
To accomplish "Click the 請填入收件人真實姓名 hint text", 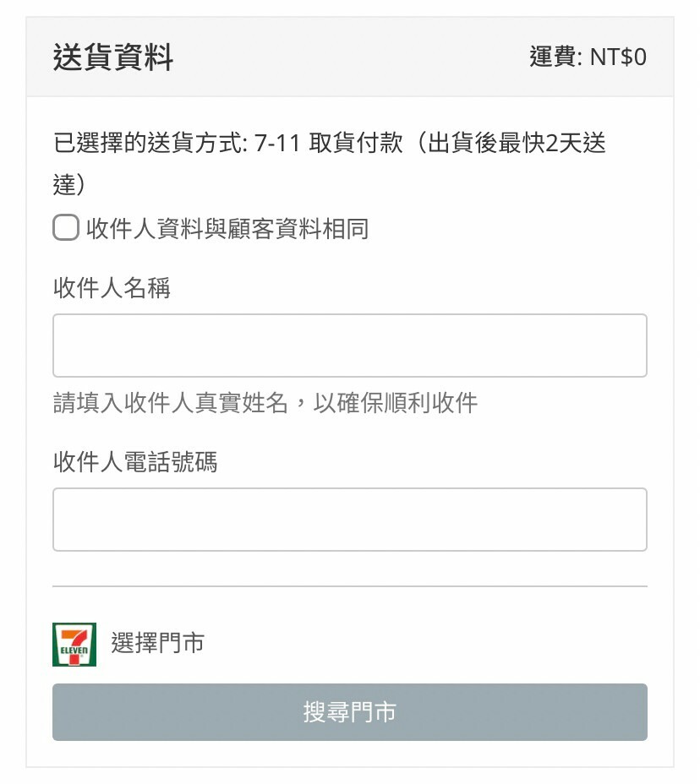I will click(171, 403).
